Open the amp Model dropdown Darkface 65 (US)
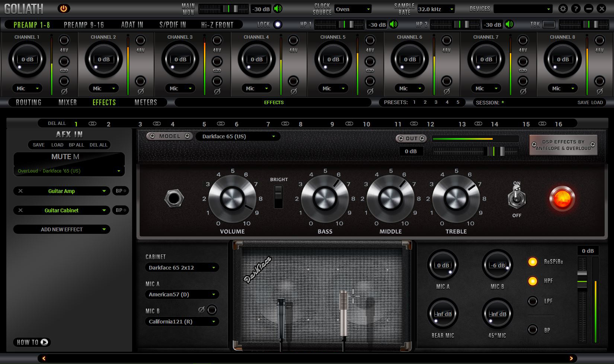Image resolution: width=614 pixels, height=364 pixels. 238,136
